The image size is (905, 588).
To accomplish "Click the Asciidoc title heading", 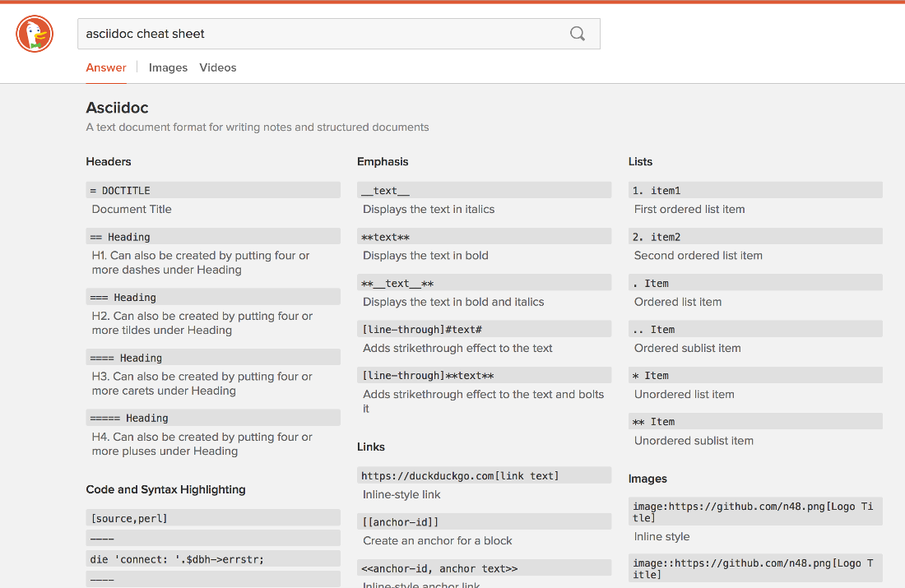I will pos(117,108).
